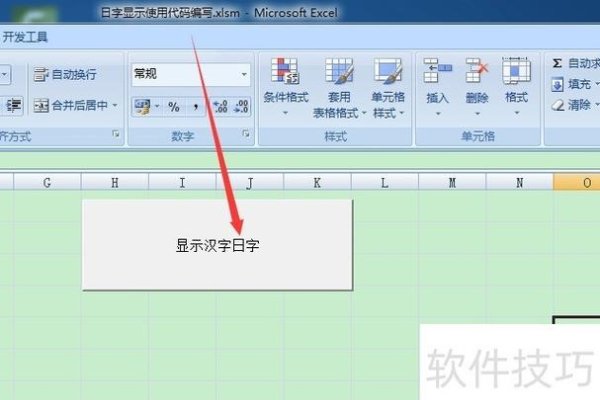The height and width of the screenshot is (400, 600).
Task: Apply percent style with % icon
Action: 174,107
